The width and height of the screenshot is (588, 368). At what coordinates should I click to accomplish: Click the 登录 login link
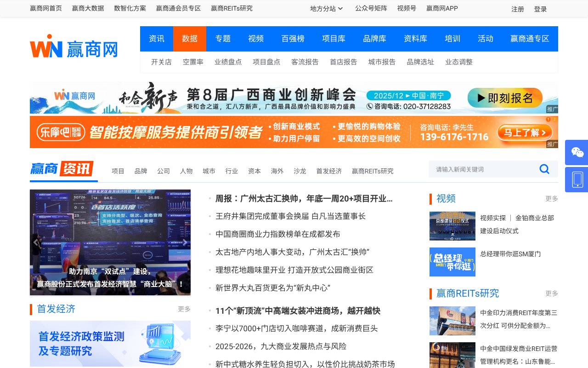pyautogui.click(x=540, y=9)
